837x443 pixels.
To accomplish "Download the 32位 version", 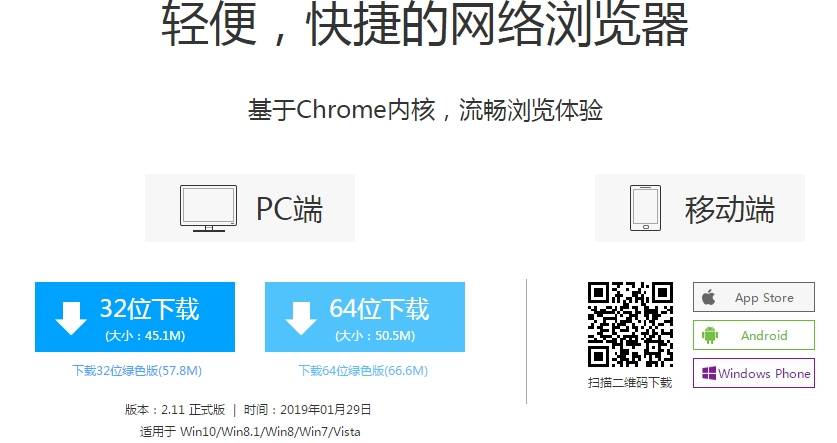I will click(135, 317).
